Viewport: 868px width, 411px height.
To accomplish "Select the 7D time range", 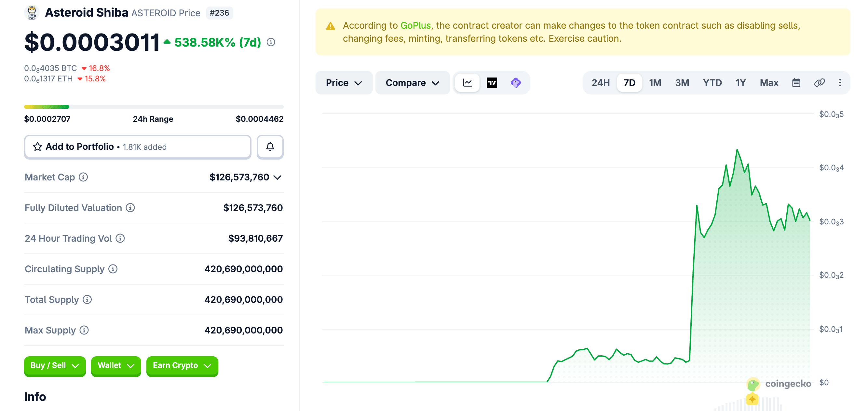I will click(x=629, y=83).
